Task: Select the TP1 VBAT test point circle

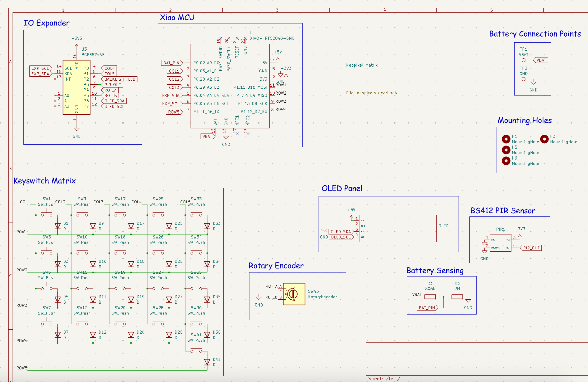Action: [x=523, y=60]
